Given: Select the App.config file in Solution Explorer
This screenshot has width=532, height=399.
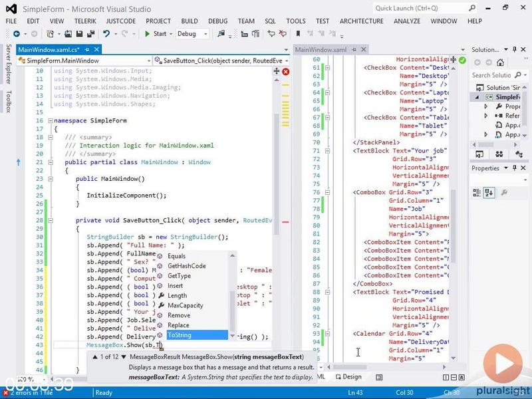Looking at the screenshot, I should pyautogui.click(x=507, y=125).
